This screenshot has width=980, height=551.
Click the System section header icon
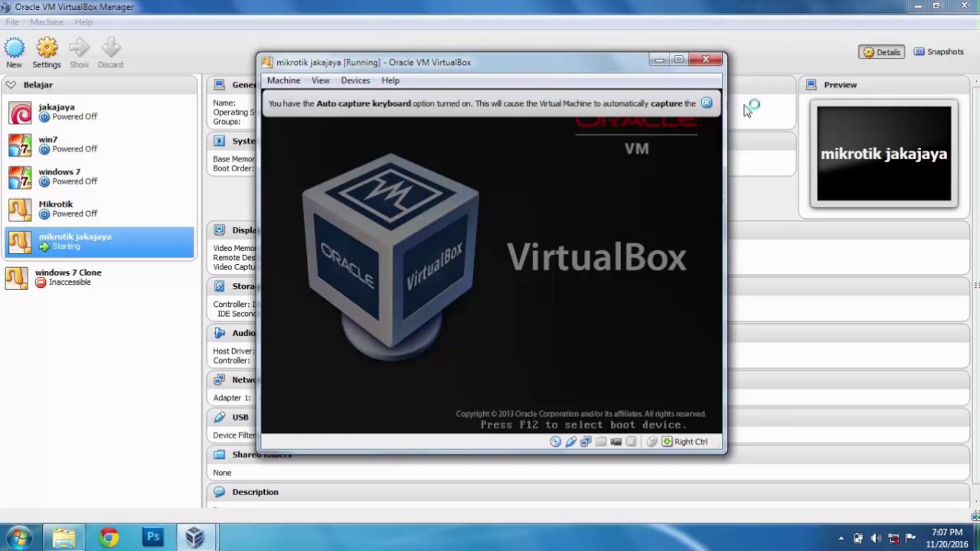pyautogui.click(x=220, y=141)
